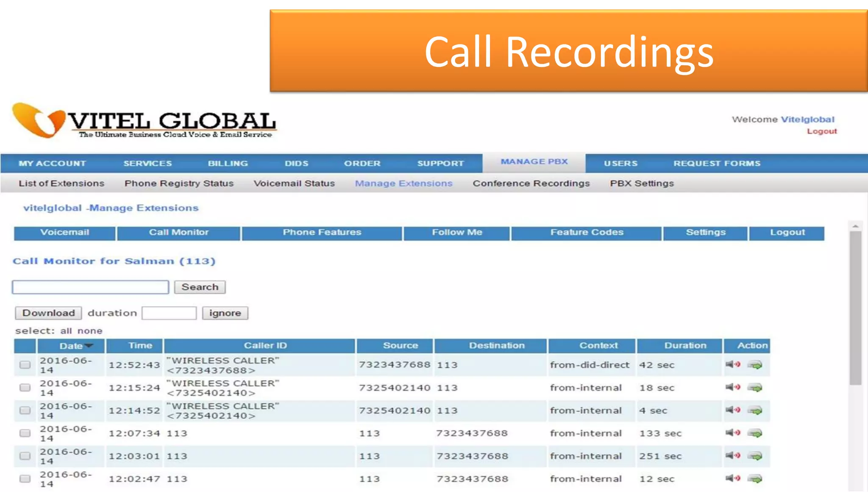This screenshot has width=868, height=492.
Task: Play recording of the 12:15:24 call
Action: click(x=733, y=387)
